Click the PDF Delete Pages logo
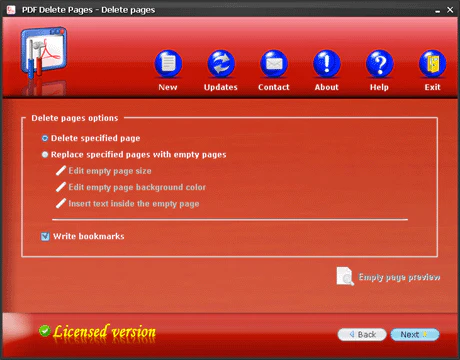This screenshot has height=360, width=460. click(x=43, y=53)
